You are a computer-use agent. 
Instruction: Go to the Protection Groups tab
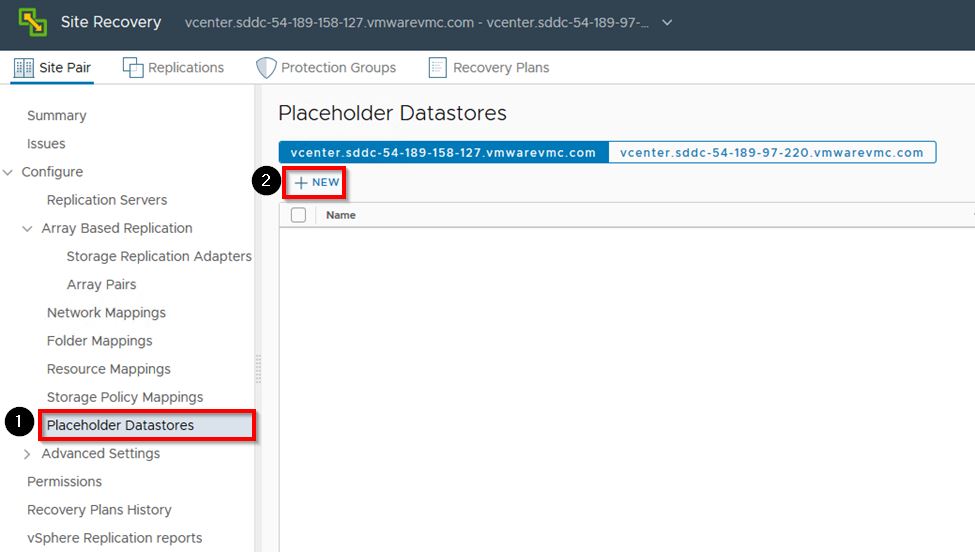click(x=326, y=68)
